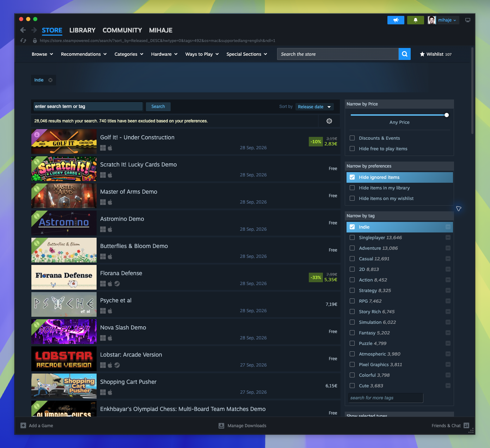Check the Pixel Graphics tag filter
The width and height of the screenshot is (490, 448).
click(352, 364)
